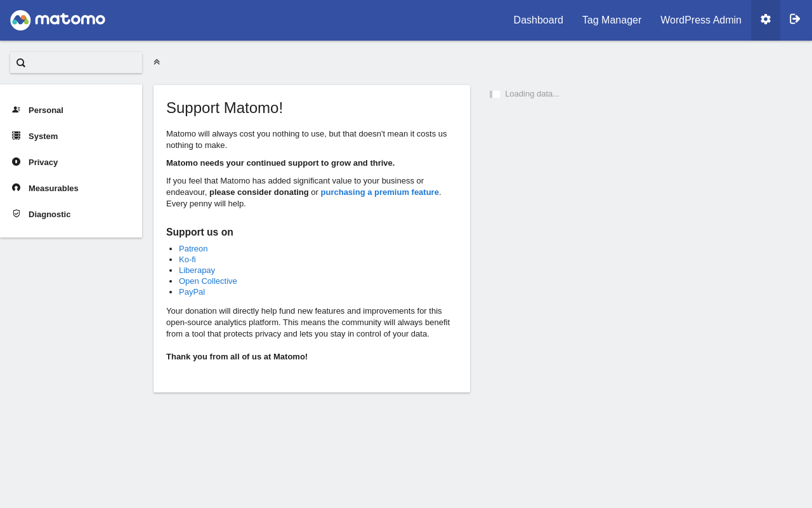Click the Diagnostic shield icon

pyautogui.click(x=16, y=214)
